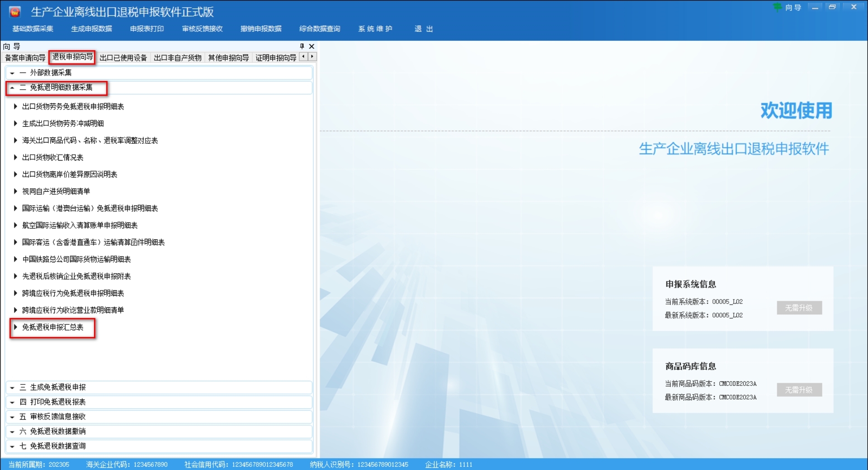Open 国际运输（港澳台运输）免抵退税申报明细表 item
The image size is (868, 470).
[90, 209]
